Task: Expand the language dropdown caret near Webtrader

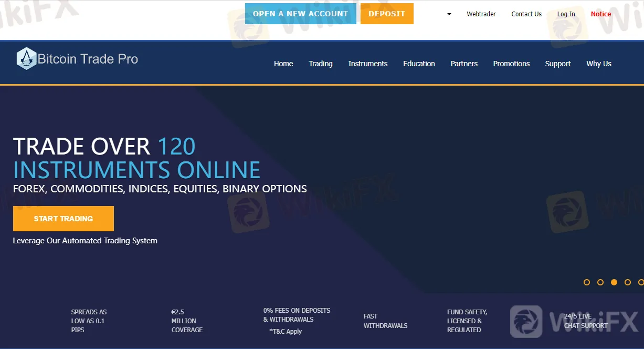Action: 449,14
